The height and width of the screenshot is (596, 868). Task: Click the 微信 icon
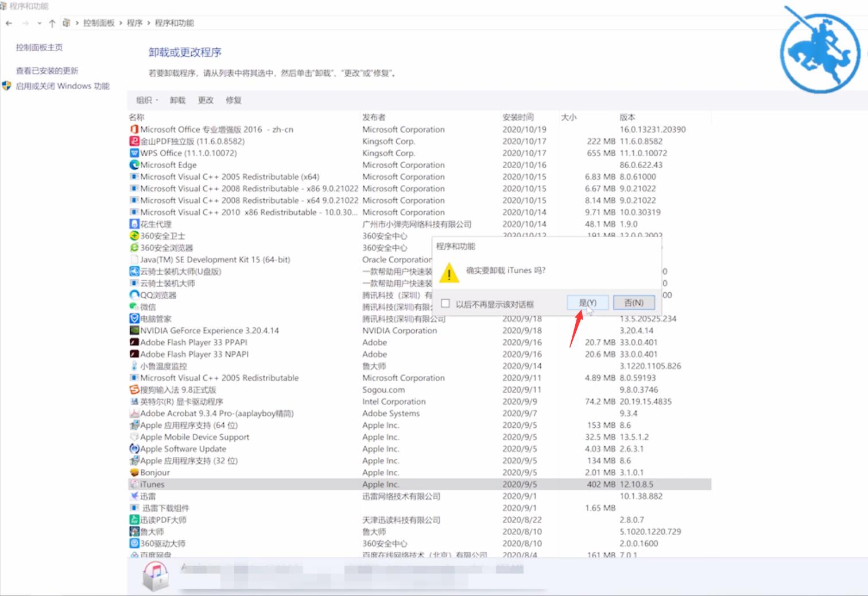(134, 307)
